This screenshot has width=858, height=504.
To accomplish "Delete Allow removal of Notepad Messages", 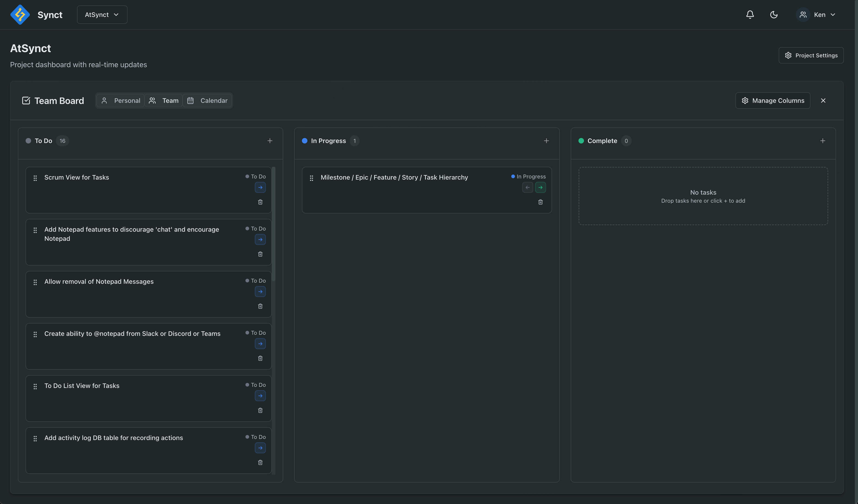I will 260,306.
